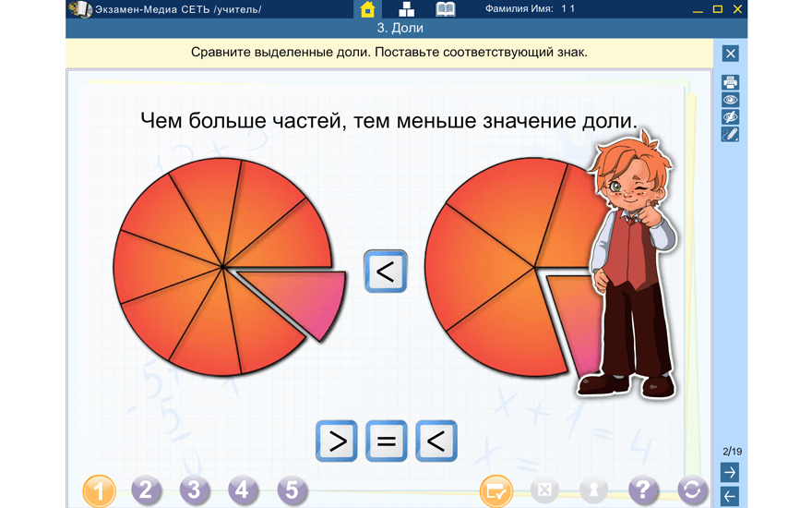
Task: Print the current exercise
Action: [x=730, y=82]
